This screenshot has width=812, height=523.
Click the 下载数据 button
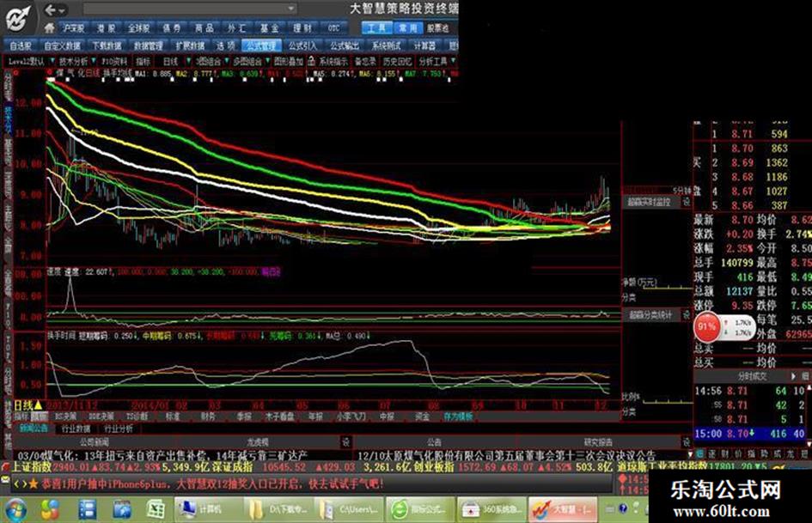[x=107, y=46]
